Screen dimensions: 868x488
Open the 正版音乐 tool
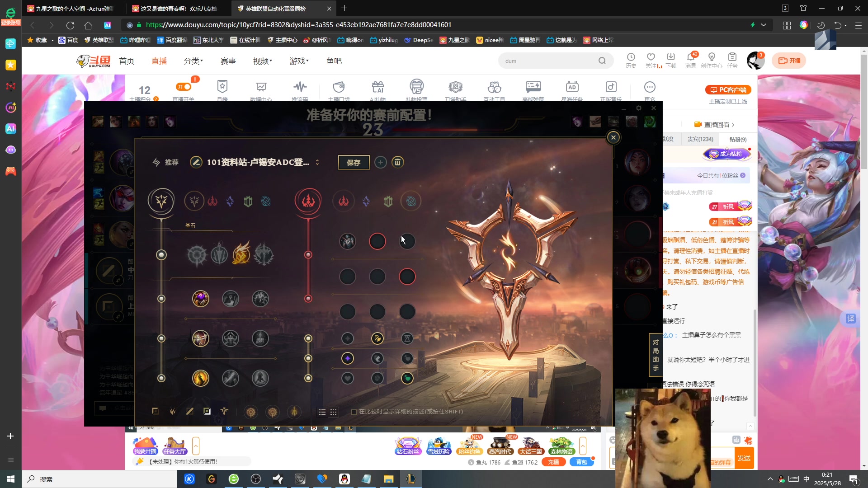[611, 91]
